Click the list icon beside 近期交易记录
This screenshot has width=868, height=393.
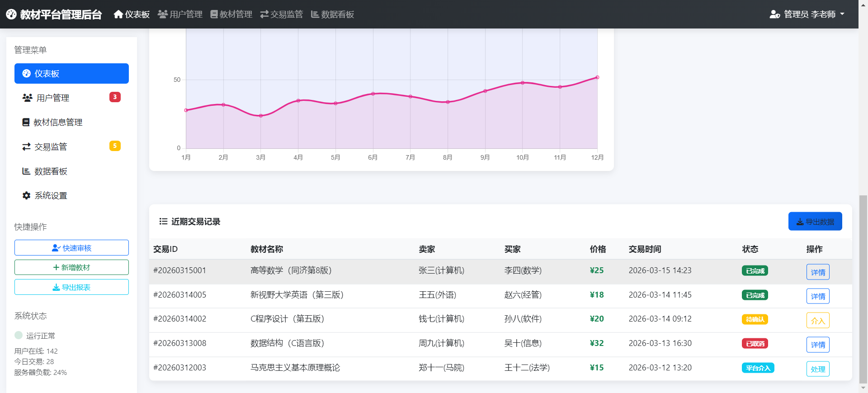click(x=164, y=221)
